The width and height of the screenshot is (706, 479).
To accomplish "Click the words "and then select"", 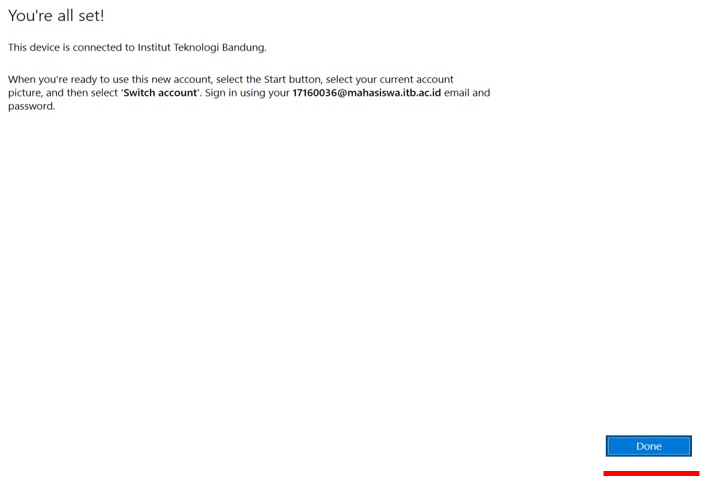I will (x=82, y=93).
